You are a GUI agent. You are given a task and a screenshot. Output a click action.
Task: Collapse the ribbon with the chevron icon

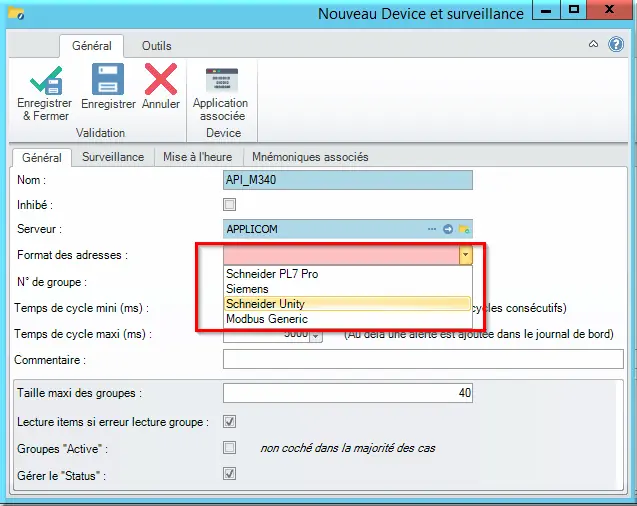(x=594, y=44)
